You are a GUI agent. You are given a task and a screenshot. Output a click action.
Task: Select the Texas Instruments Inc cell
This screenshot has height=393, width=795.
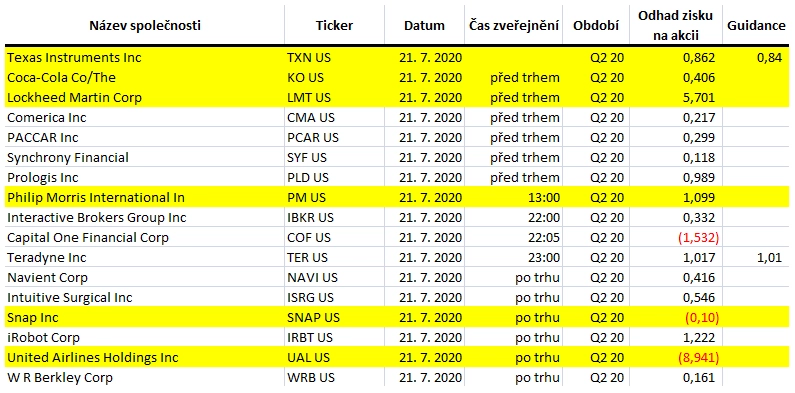coord(145,58)
